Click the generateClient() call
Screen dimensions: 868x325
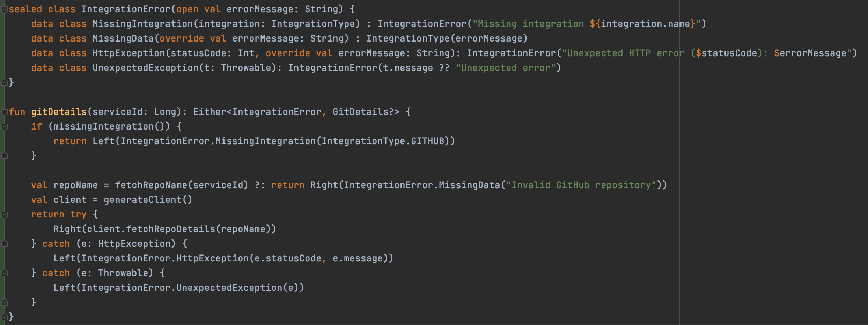tap(148, 200)
